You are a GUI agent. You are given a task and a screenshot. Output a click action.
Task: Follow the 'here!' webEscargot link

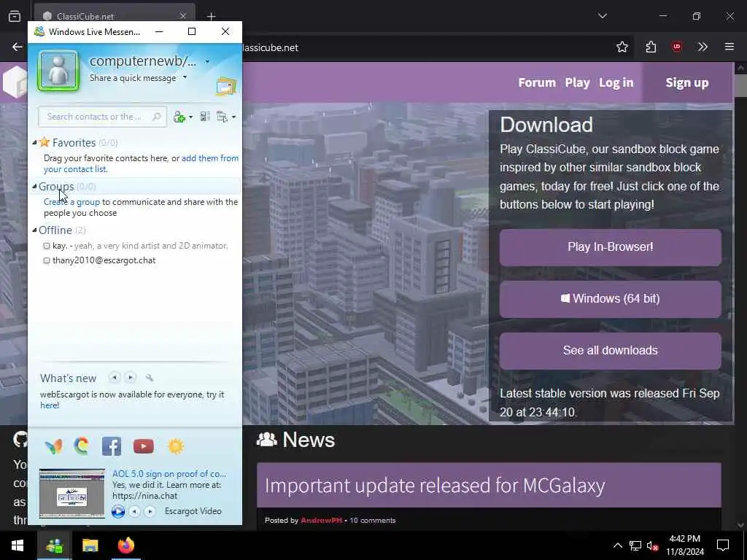pyautogui.click(x=50, y=405)
